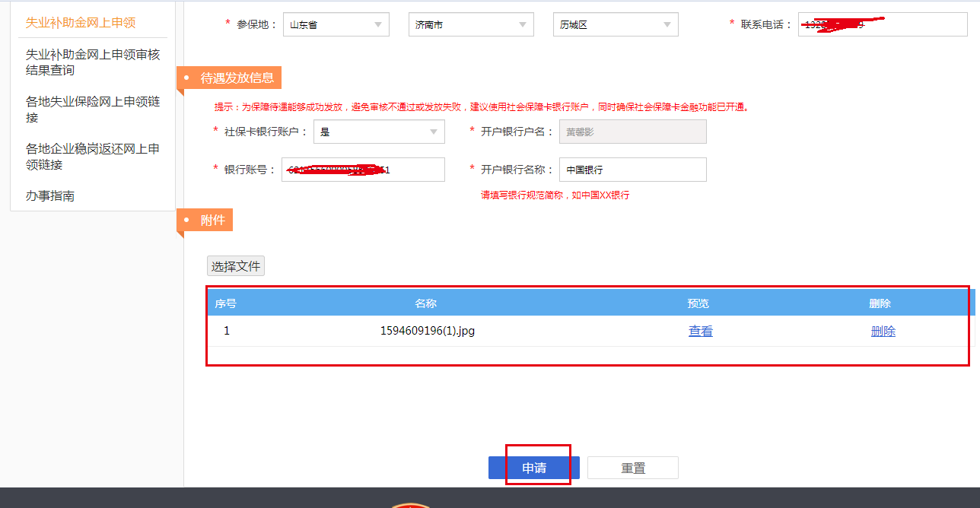Click the blue 申请 button
Viewport: 980px width, 508px height.
[533, 468]
